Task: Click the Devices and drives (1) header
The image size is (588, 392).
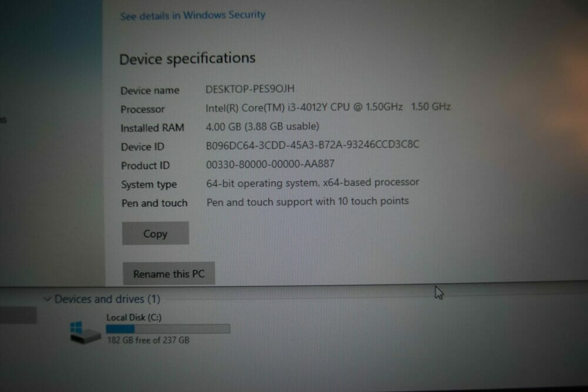Action: tap(107, 299)
